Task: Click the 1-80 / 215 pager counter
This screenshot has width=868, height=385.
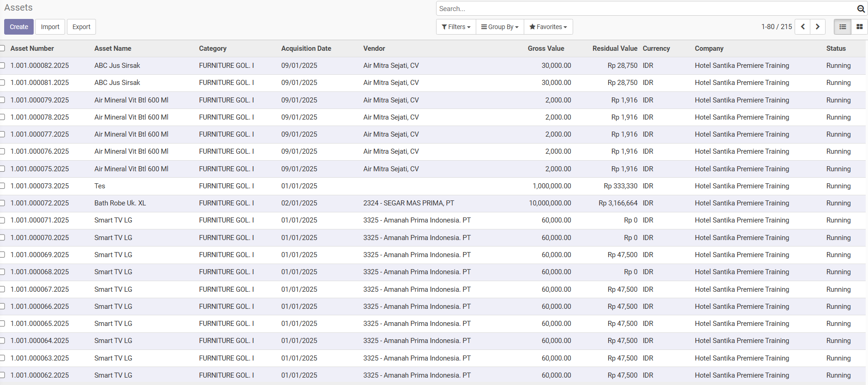Action: [776, 27]
